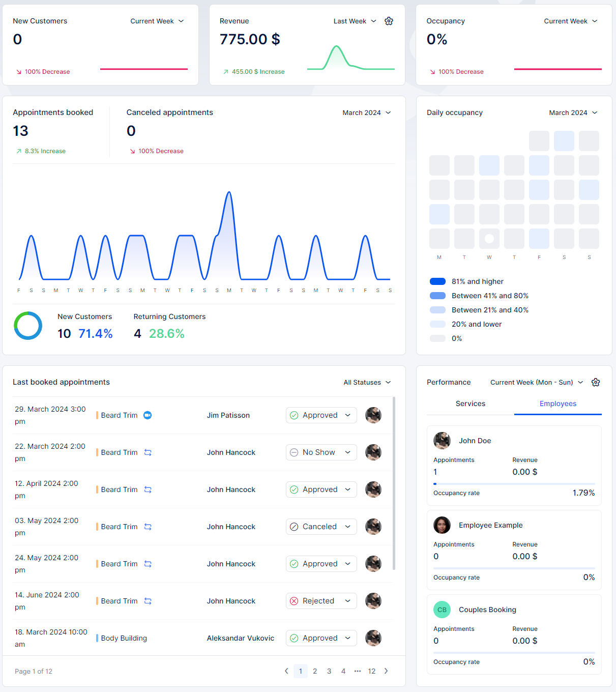Click the recurring icon on 14. June appointment

click(148, 601)
